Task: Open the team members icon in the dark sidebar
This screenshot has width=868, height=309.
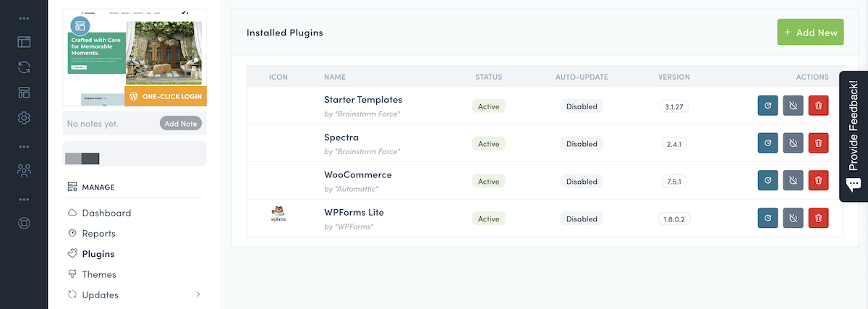Action: [24, 171]
